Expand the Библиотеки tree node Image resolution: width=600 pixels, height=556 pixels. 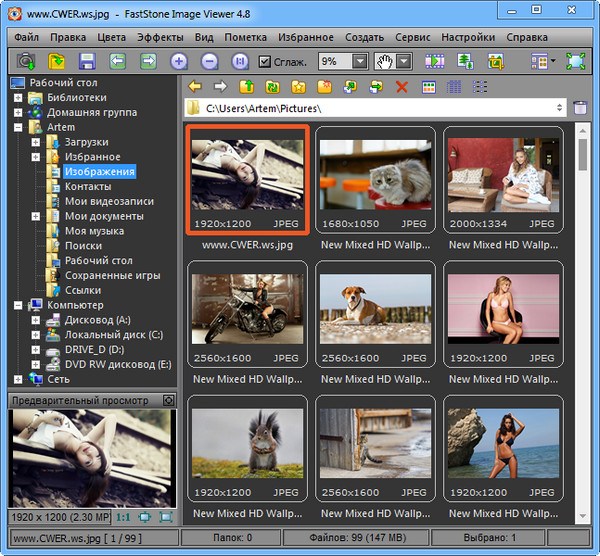click(18, 98)
